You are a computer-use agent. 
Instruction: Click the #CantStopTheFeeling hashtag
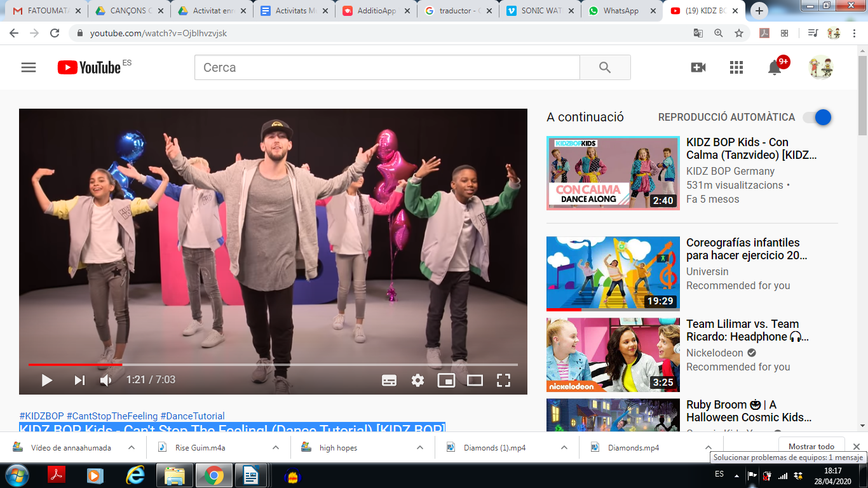(112, 416)
